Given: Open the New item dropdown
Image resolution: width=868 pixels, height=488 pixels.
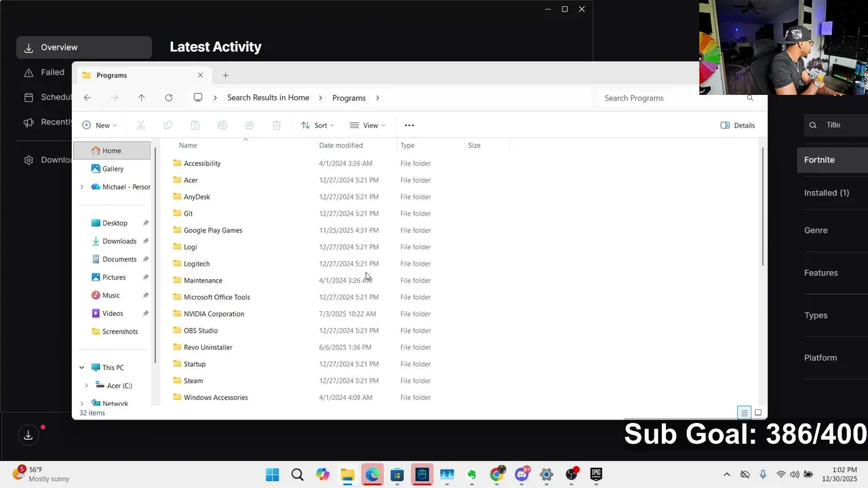Looking at the screenshot, I should pos(99,125).
